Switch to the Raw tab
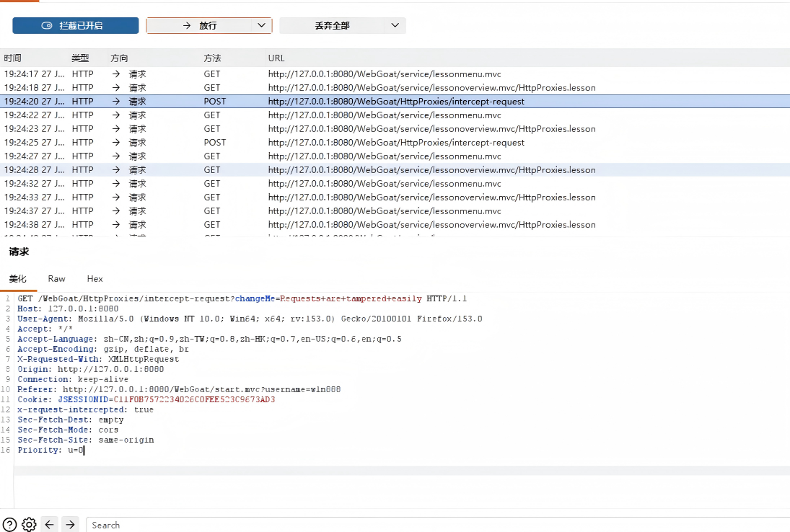The width and height of the screenshot is (790, 532). point(56,279)
